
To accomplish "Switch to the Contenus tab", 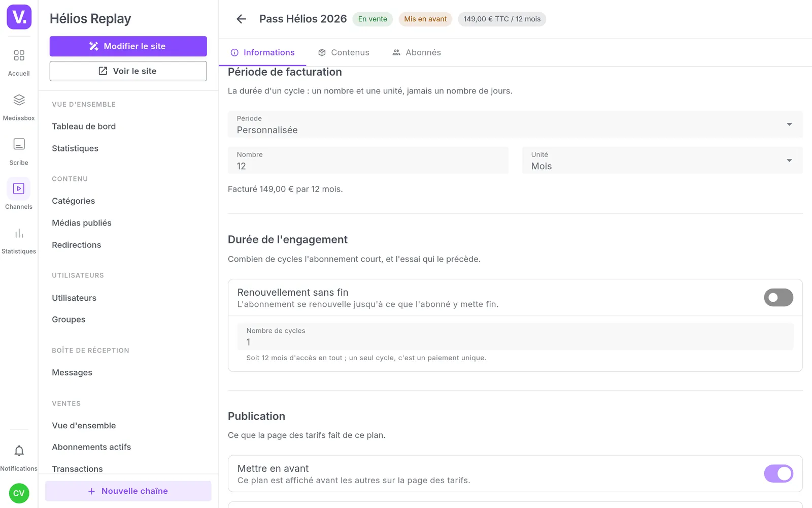I will point(344,52).
